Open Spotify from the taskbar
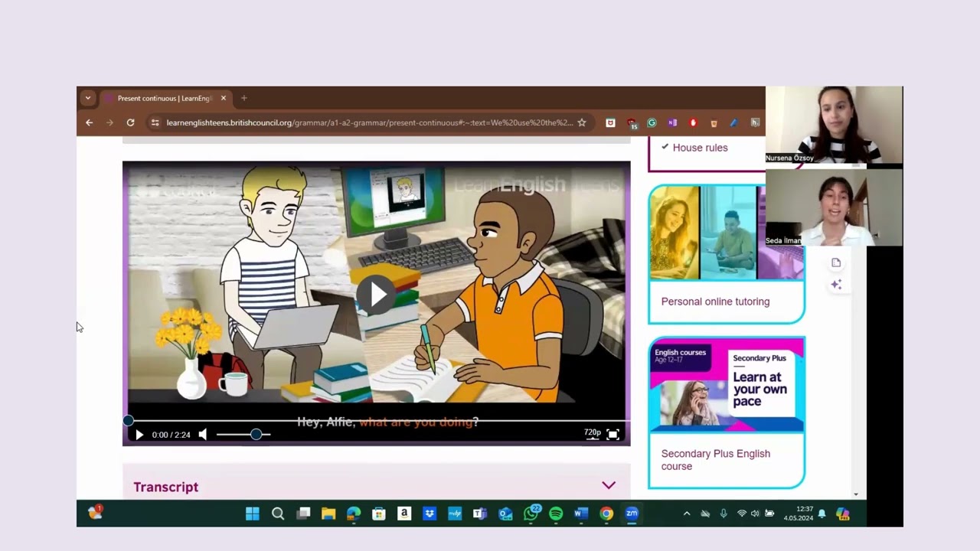The width and height of the screenshot is (980, 551). click(556, 514)
